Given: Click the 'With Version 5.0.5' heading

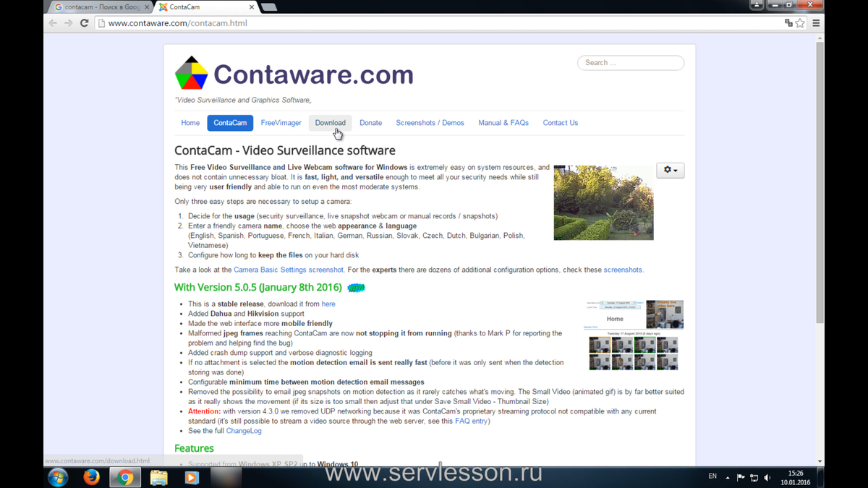Looking at the screenshot, I should coord(258,287).
